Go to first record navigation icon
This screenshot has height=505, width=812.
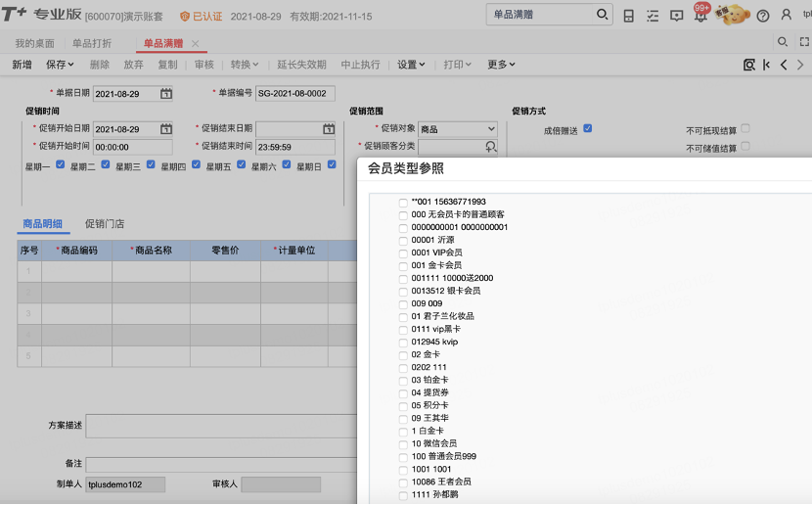766,65
